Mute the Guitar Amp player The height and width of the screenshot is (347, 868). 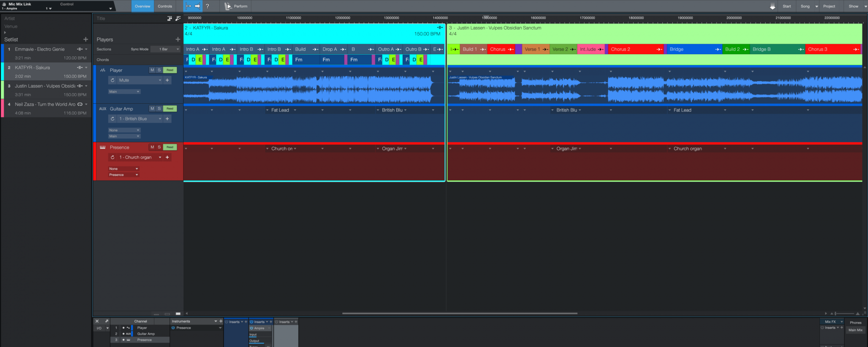tap(152, 109)
